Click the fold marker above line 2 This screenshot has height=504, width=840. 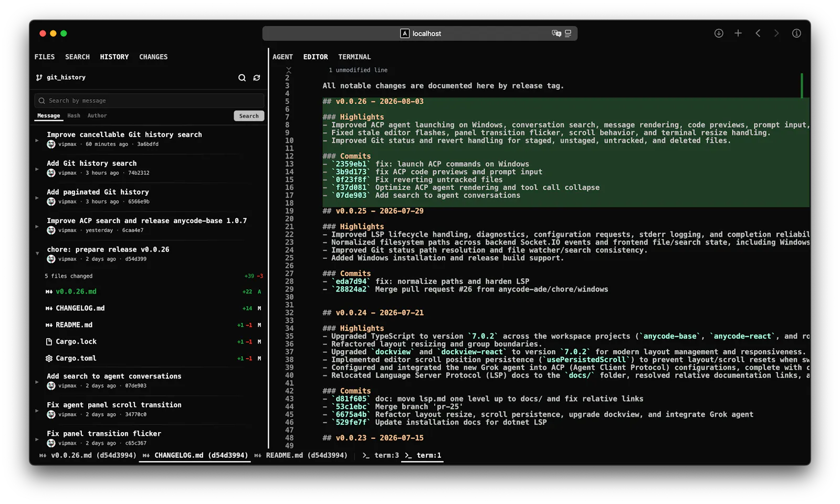point(288,69)
